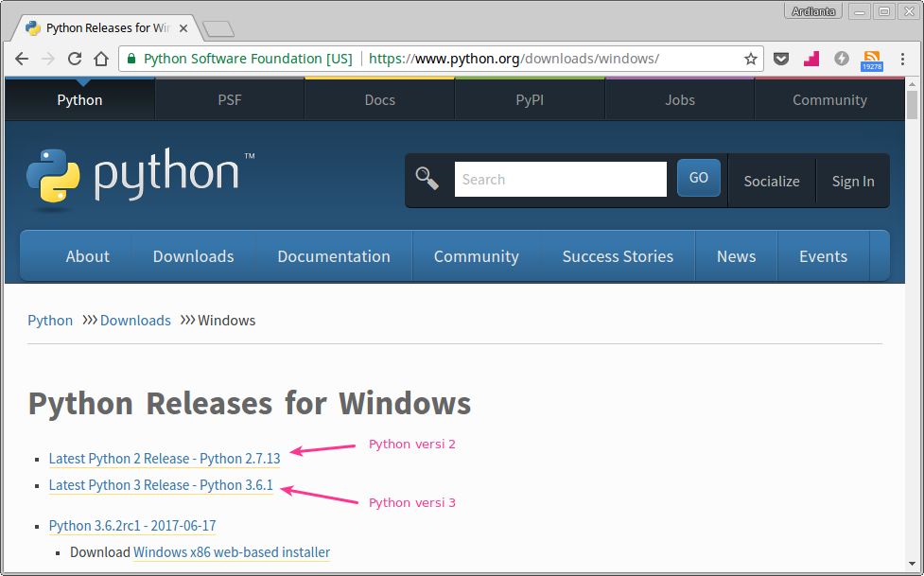Open Latest Python 2 Release - Python 2.7.13
The height and width of the screenshot is (576, 924).
click(x=164, y=459)
